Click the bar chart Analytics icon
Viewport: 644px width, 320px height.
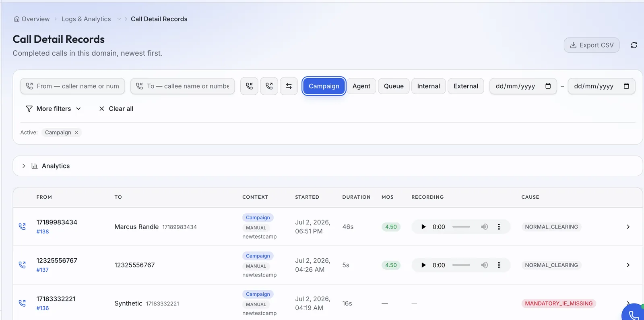coord(35,166)
